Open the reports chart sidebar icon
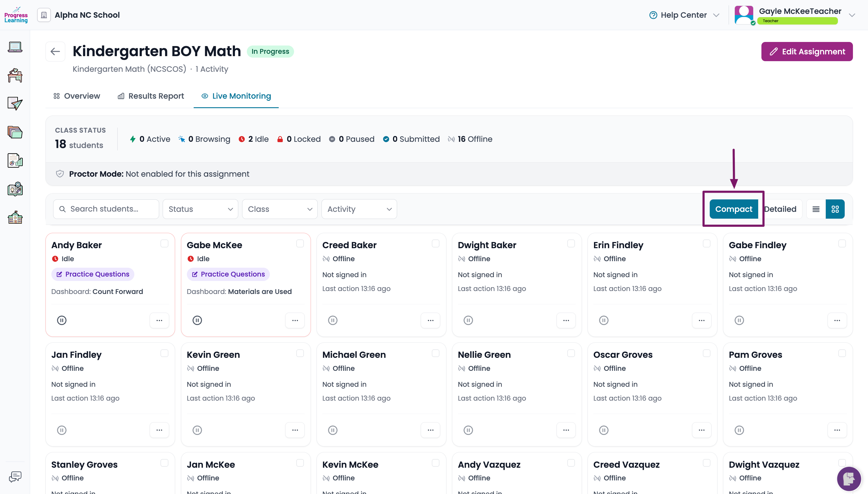This screenshot has width=868, height=494. (15, 160)
